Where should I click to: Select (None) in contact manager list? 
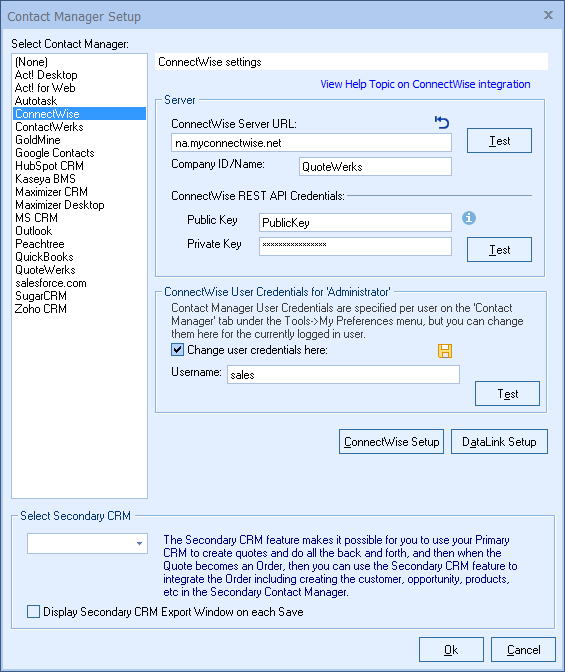[79, 62]
